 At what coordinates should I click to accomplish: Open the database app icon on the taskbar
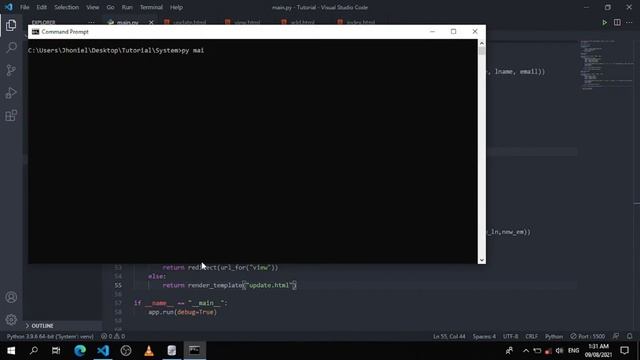[171, 351]
